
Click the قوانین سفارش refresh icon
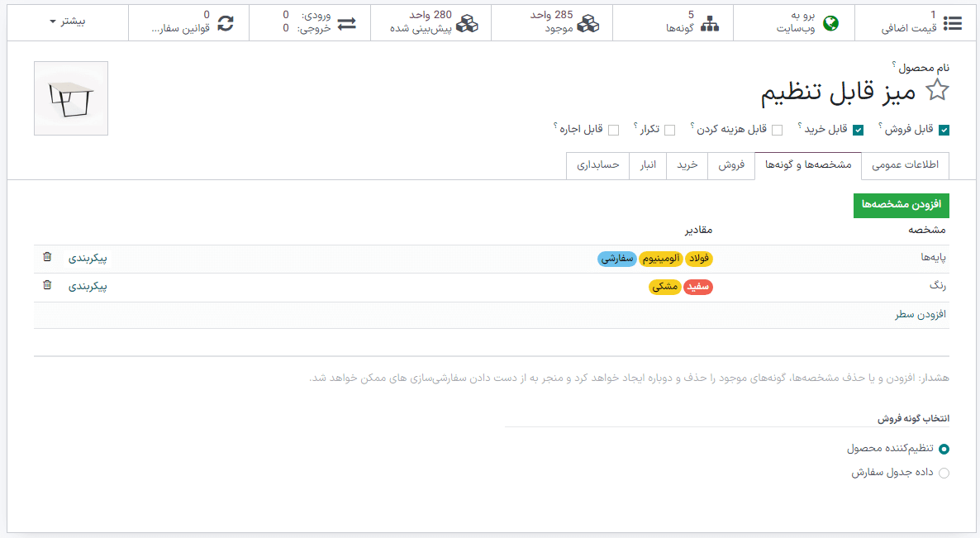pos(225,23)
